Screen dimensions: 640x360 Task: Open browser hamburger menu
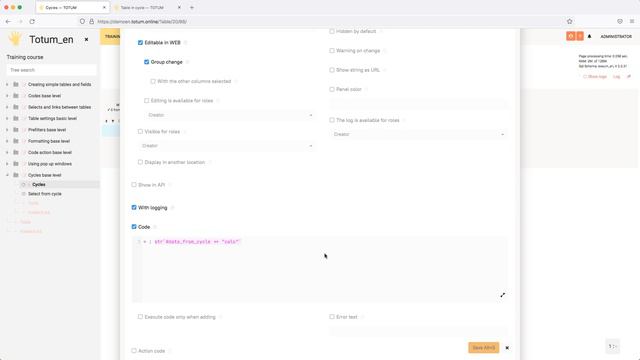(x=632, y=21)
